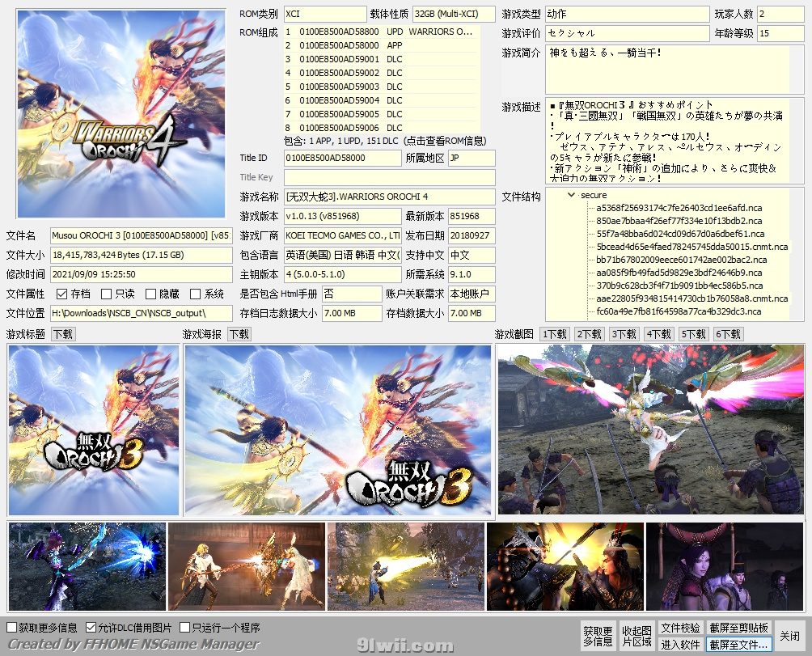Click the Title ID text field
Viewport: 812px width, 656px height.
click(x=342, y=158)
